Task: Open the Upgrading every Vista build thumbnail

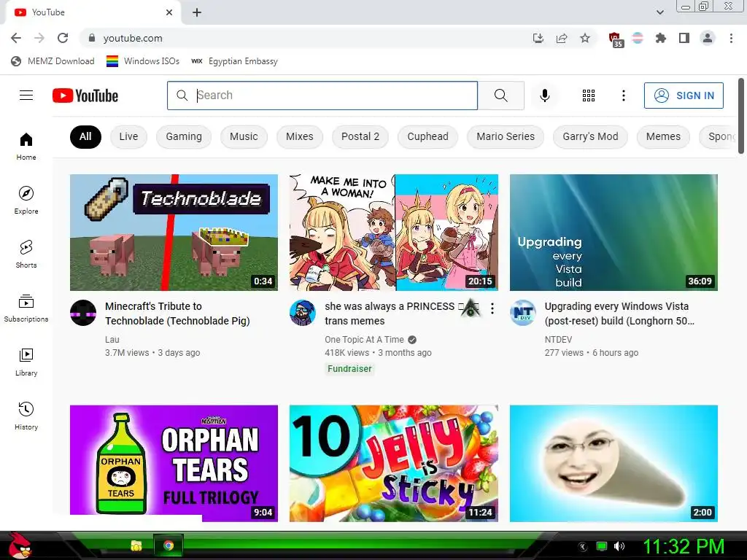Action: (614, 233)
